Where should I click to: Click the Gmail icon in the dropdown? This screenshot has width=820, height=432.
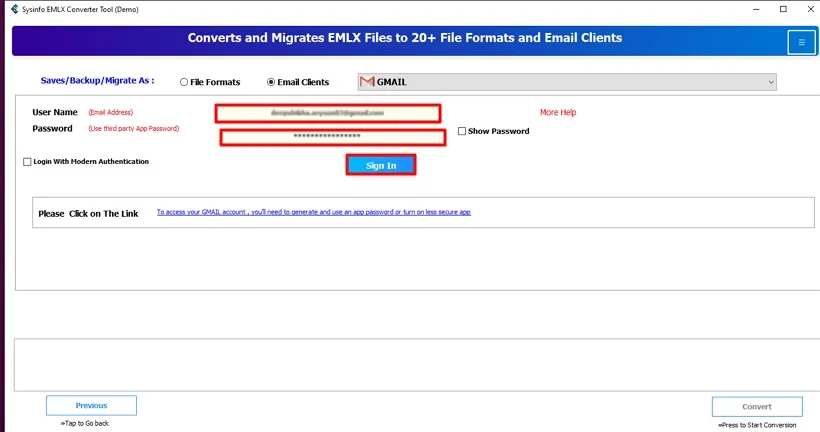click(x=367, y=82)
